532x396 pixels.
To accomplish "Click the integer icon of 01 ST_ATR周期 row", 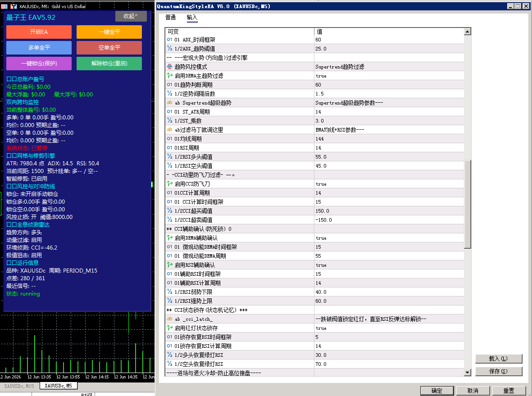I will (170, 112).
